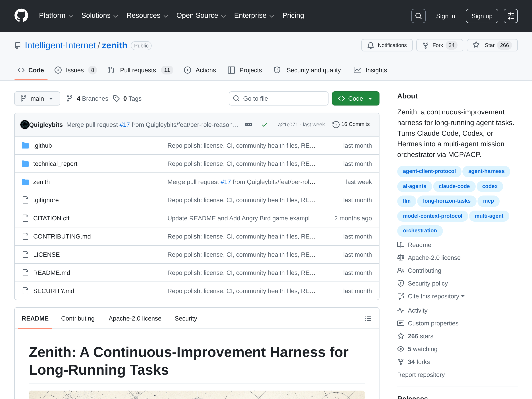Open the README.md file

tap(51, 273)
